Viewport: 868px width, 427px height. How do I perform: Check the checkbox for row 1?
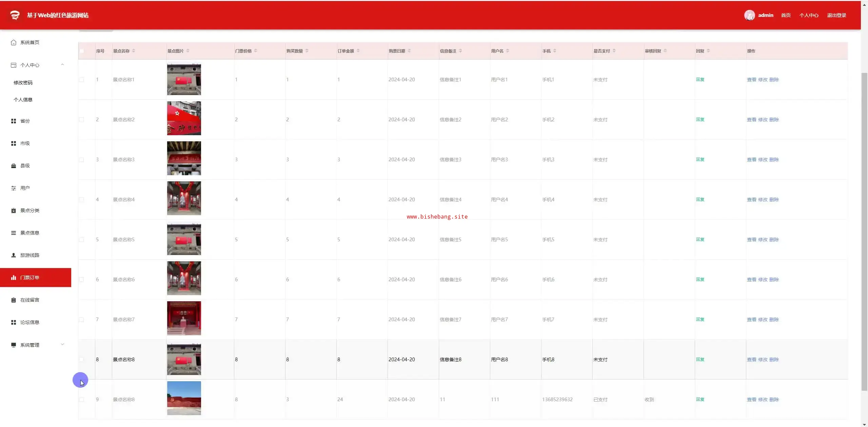pos(82,80)
